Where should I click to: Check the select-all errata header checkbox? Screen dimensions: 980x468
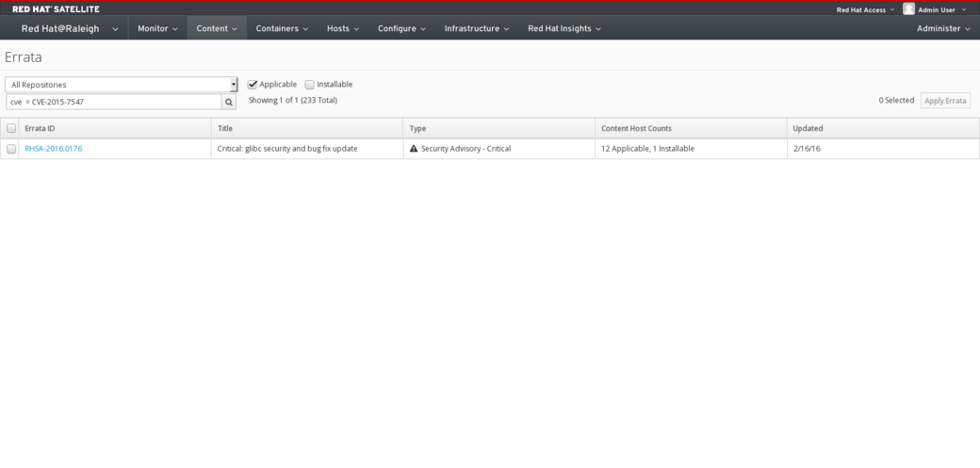click(x=10, y=128)
